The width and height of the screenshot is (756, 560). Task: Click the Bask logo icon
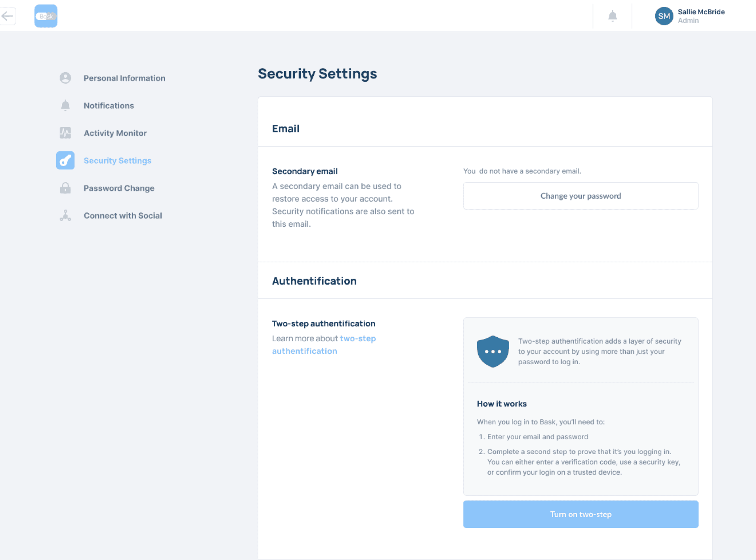tap(46, 16)
